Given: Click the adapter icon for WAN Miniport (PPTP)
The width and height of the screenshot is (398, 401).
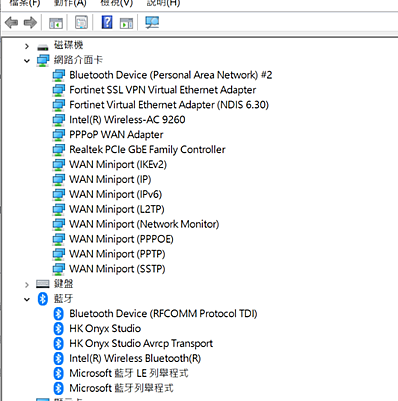Looking at the screenshot, I should pos(59,254).
